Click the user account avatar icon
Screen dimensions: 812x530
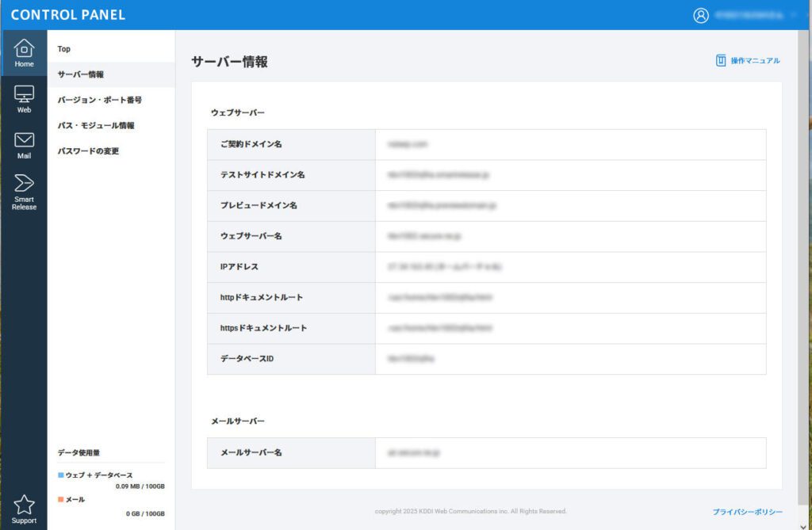[x=701, y=16]
